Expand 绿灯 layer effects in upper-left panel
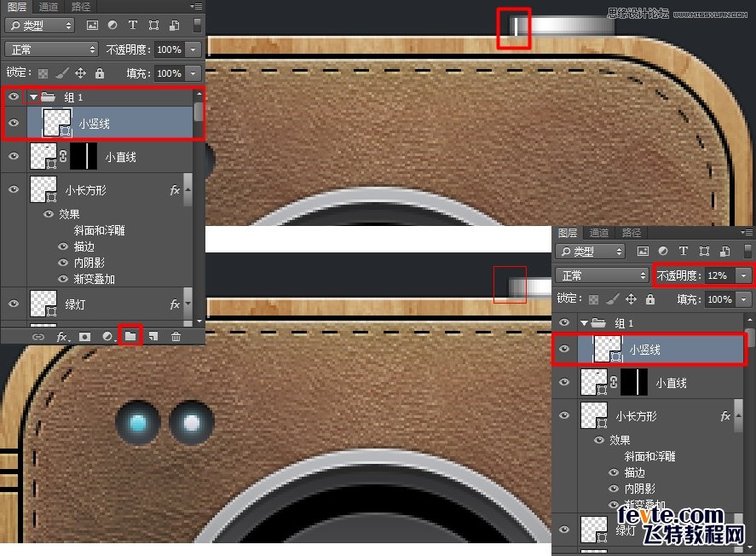 tap(188, 304)
